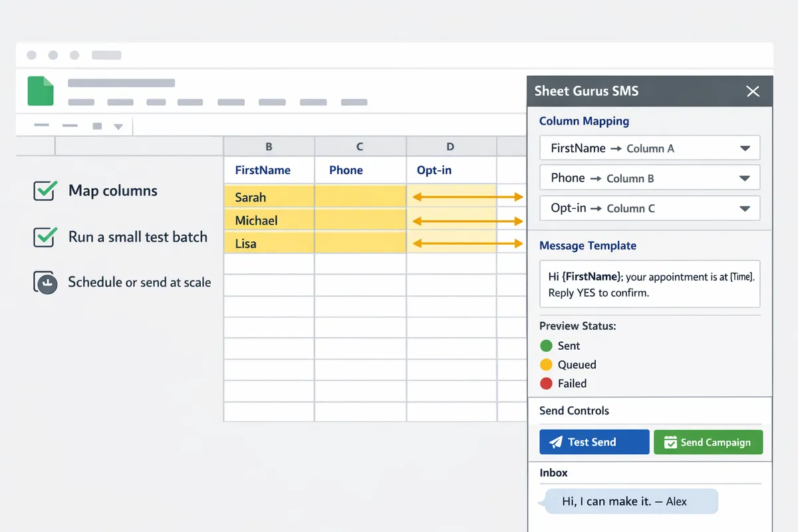Select column D header

click(x=450, y=147)
